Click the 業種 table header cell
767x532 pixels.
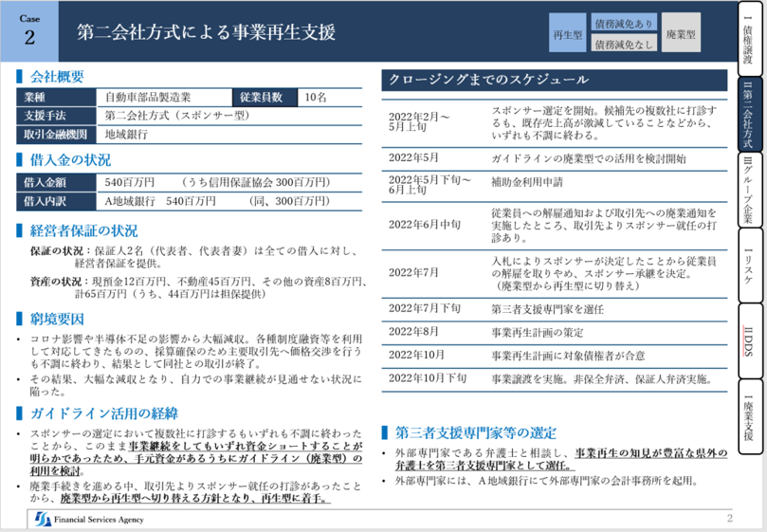point(56,98)
